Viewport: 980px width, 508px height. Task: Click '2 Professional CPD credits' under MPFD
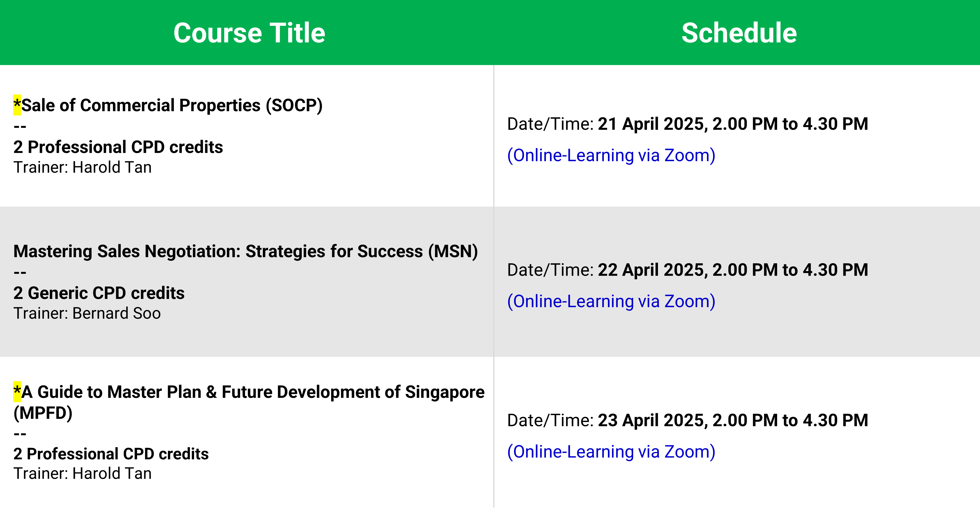[111, 454]
